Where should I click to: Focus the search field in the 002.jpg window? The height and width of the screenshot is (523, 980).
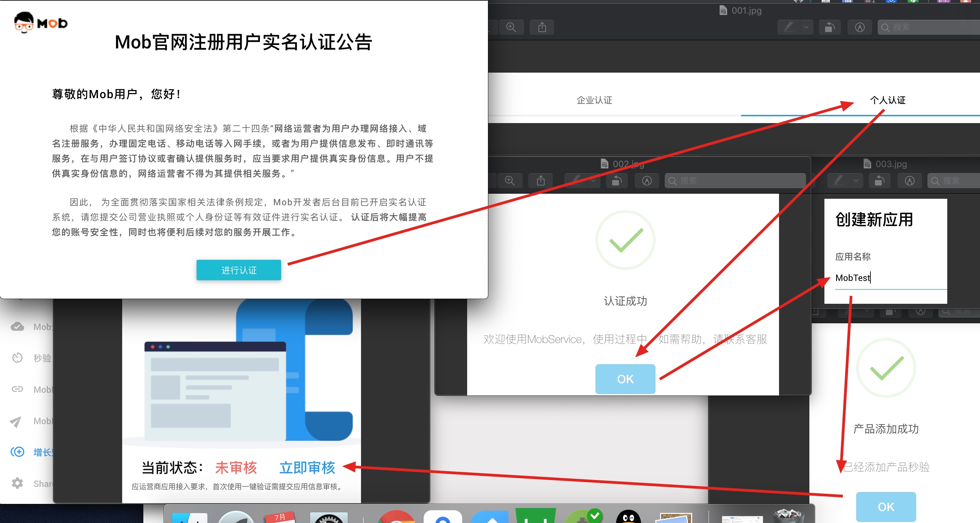[735, 181]
